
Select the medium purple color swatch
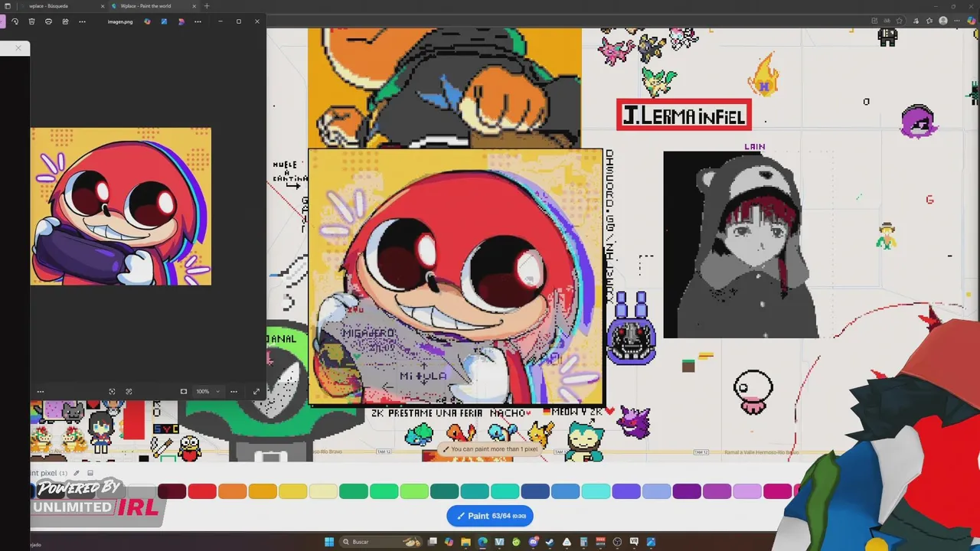[x=717, y=491]
